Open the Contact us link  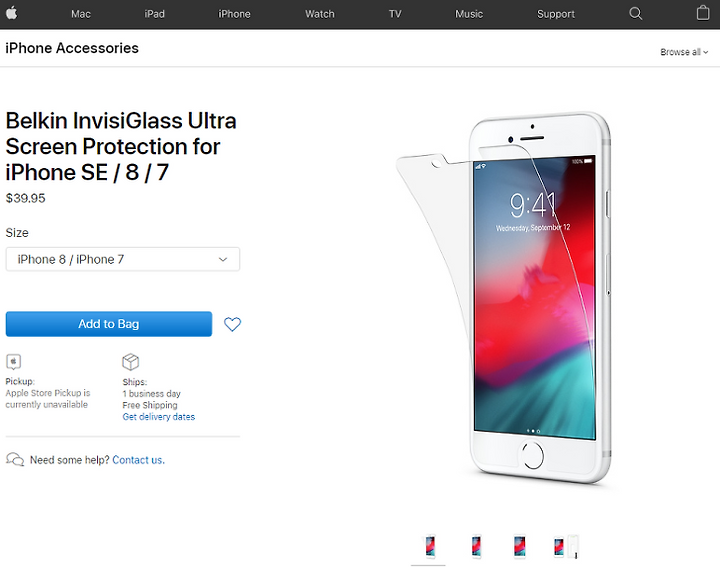pyautogui.click(x=138, y=460)
